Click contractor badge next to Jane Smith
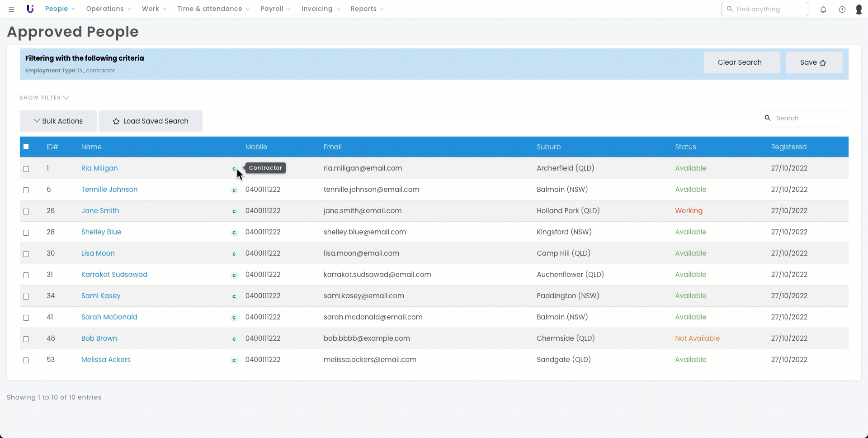This screenshot has height=438, width=868. 234,211
